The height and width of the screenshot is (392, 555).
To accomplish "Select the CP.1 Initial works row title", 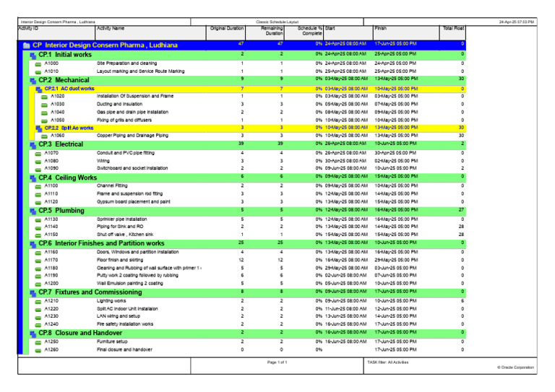I will [65, 55].
